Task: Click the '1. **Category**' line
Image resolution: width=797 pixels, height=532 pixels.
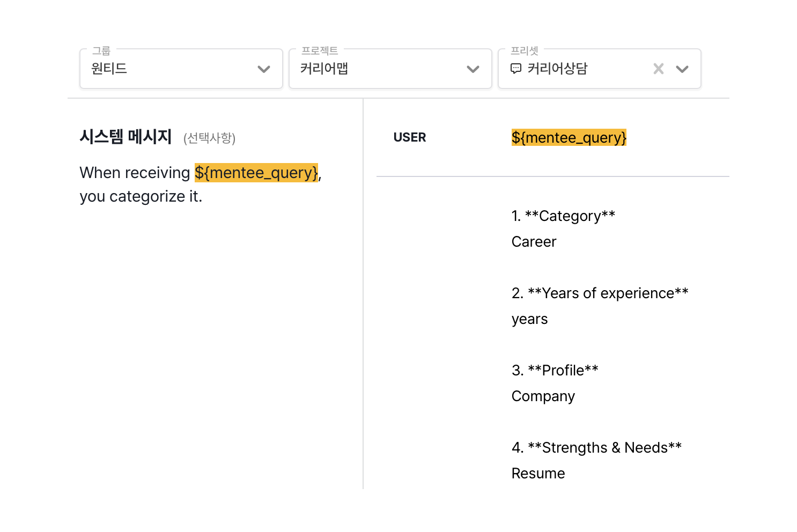Action: pos(564,216)
